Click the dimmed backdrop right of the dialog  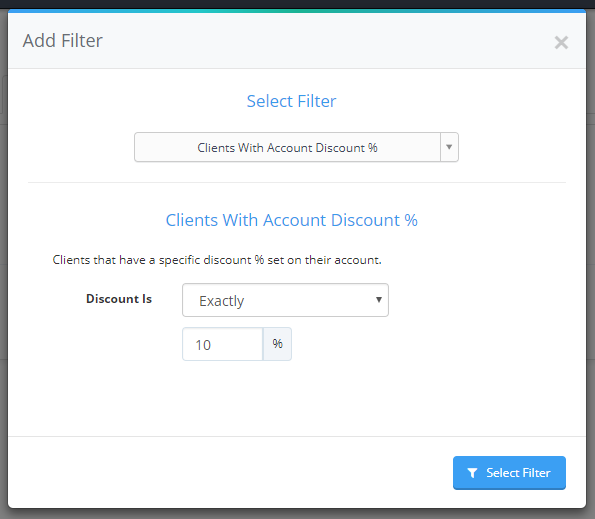coord(591,266)
